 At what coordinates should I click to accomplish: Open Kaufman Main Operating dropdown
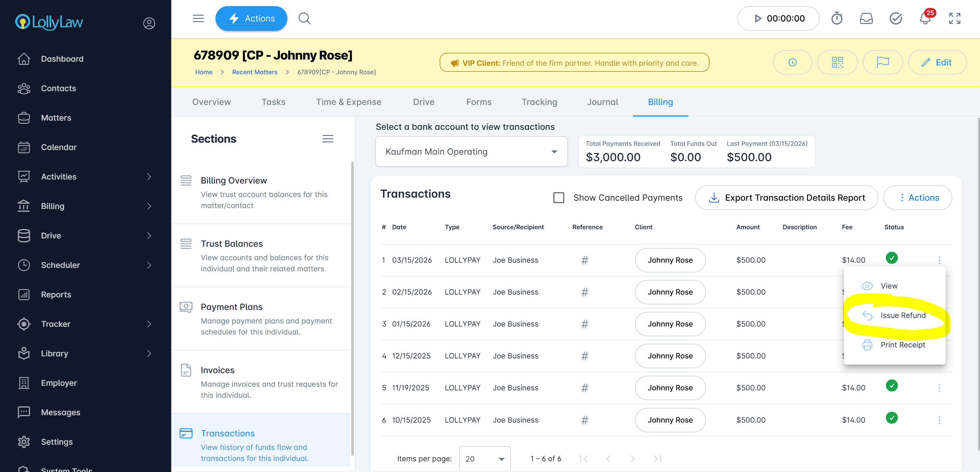pyautogui.click(x=471, y=152)
